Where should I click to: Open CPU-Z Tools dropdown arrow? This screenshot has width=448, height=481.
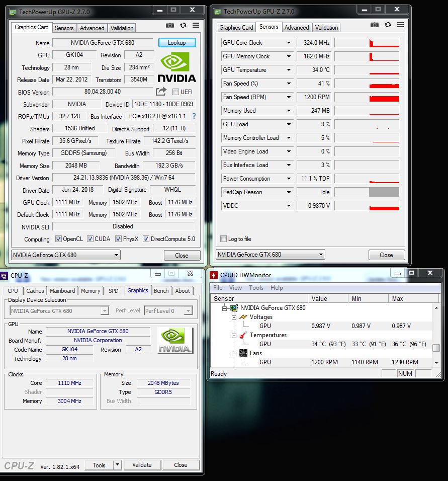[x=118, y=465]
